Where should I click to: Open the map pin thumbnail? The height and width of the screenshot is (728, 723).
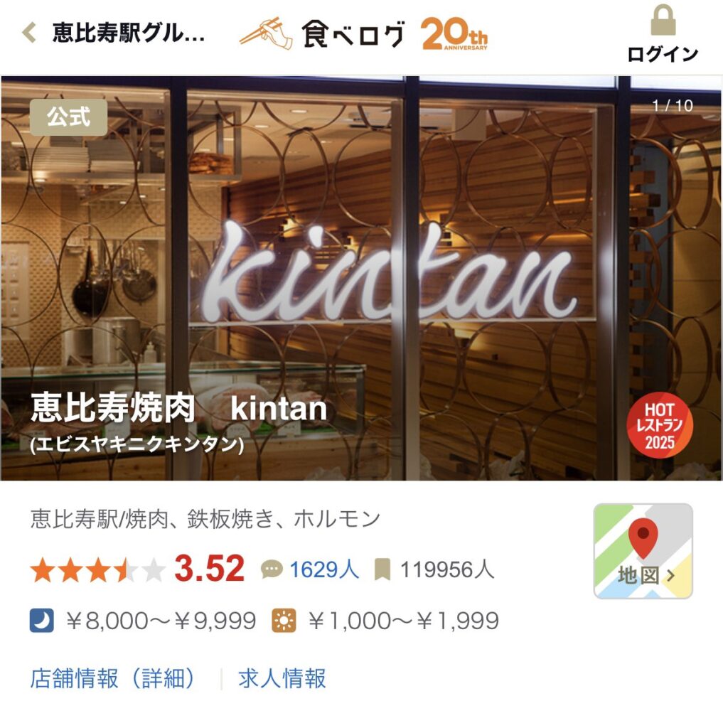pos(643,551)
